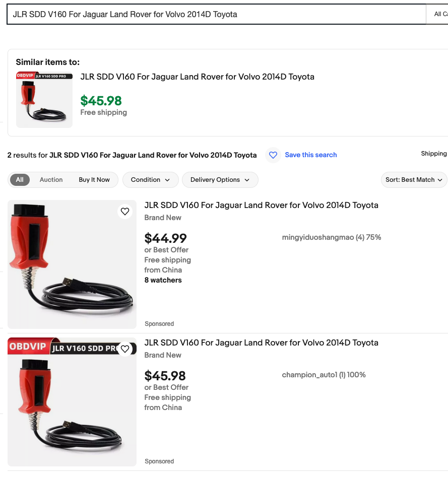Open the All Categories dropdown beside search

point(438,14)
